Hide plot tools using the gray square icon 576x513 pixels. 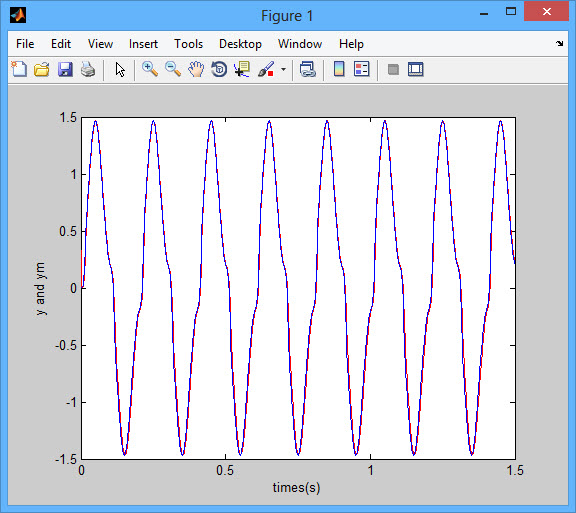(393, 69)
